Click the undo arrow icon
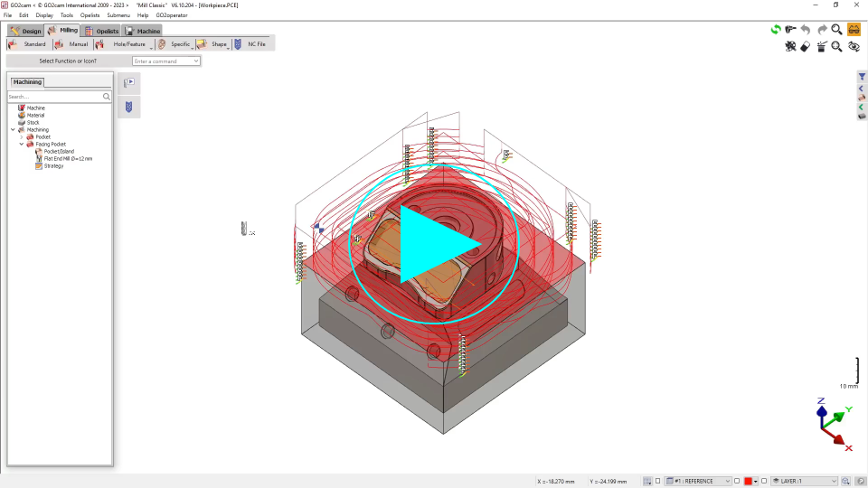The image size is (868, 488). (806, 30)
